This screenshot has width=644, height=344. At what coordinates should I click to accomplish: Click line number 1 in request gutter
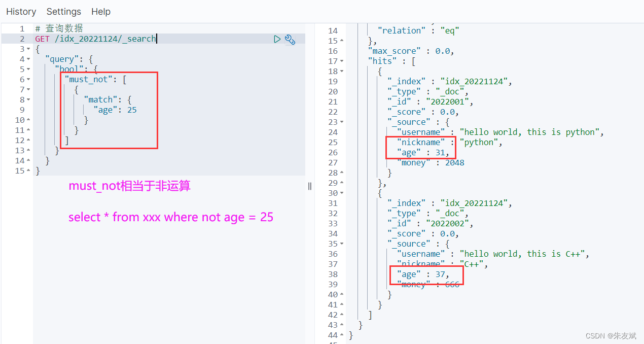[x=22, y=29]
